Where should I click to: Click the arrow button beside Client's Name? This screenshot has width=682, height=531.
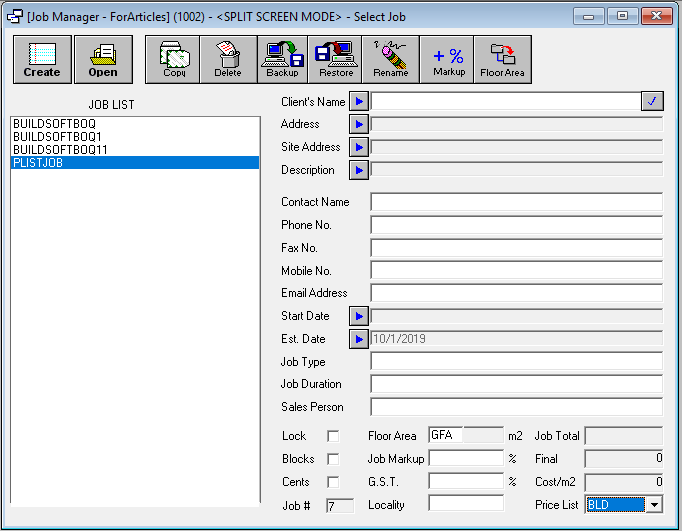tap(359, 101)
